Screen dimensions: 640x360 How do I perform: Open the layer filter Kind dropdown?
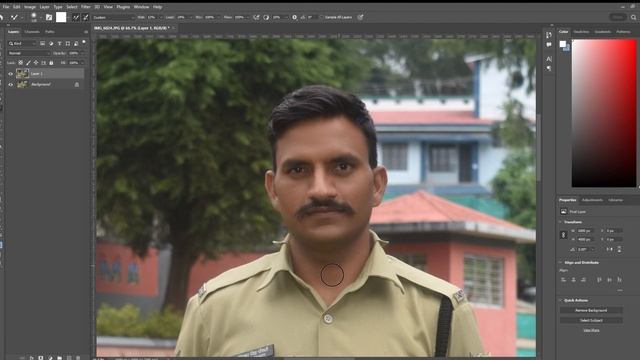(22, 43)
